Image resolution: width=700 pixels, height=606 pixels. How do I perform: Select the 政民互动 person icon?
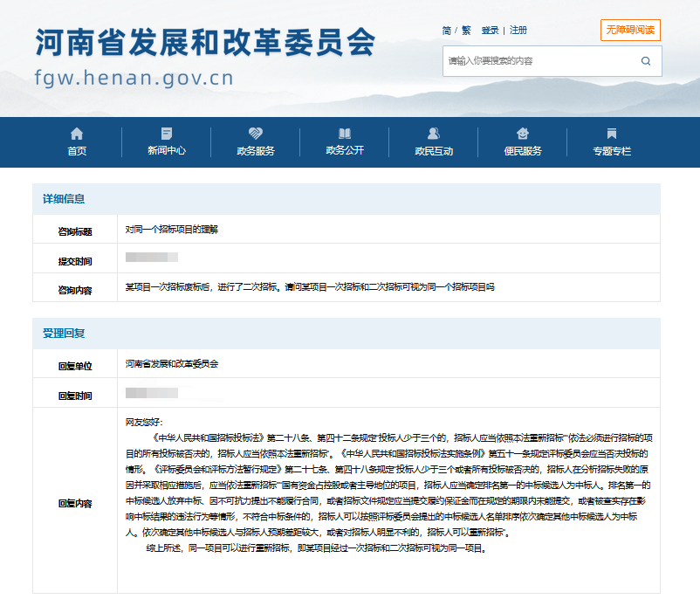click(433, 133)
